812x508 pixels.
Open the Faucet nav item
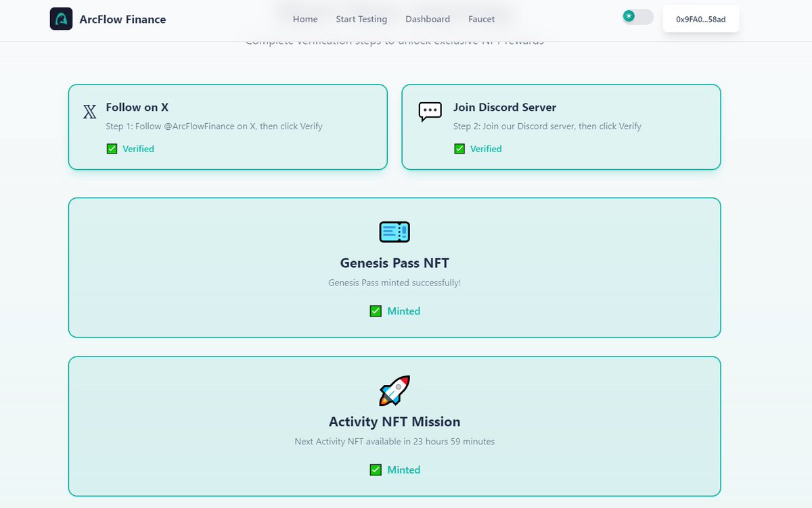[482, 19]
